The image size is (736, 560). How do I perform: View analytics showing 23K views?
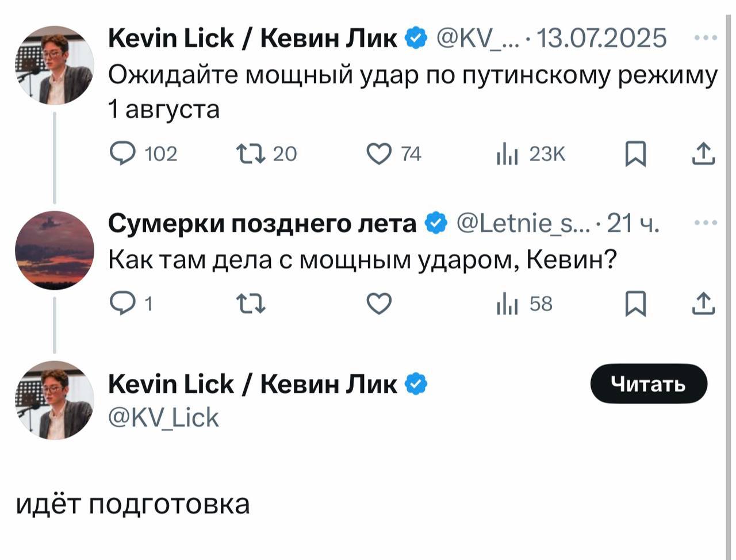coord(508,154)
